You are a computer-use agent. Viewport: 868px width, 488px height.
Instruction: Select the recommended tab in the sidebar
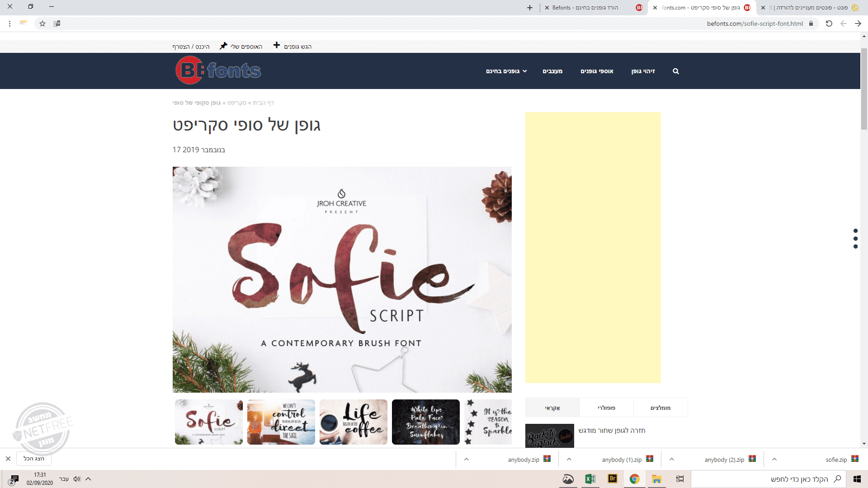pyautogui.click(x=660, y=408)
